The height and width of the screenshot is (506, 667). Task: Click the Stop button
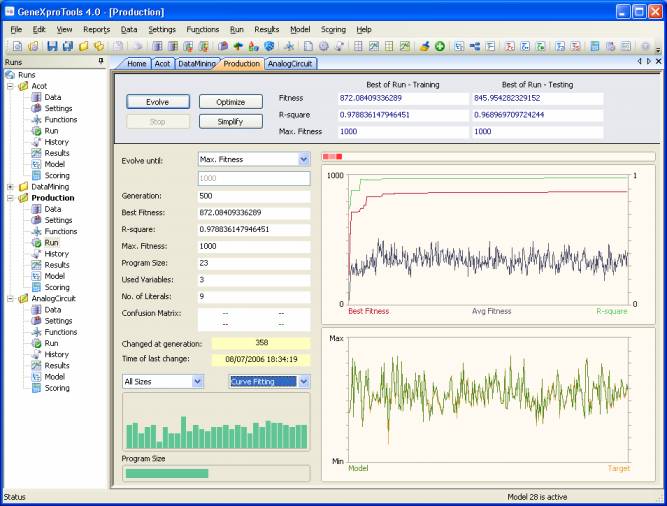click(x=158, y=122)
